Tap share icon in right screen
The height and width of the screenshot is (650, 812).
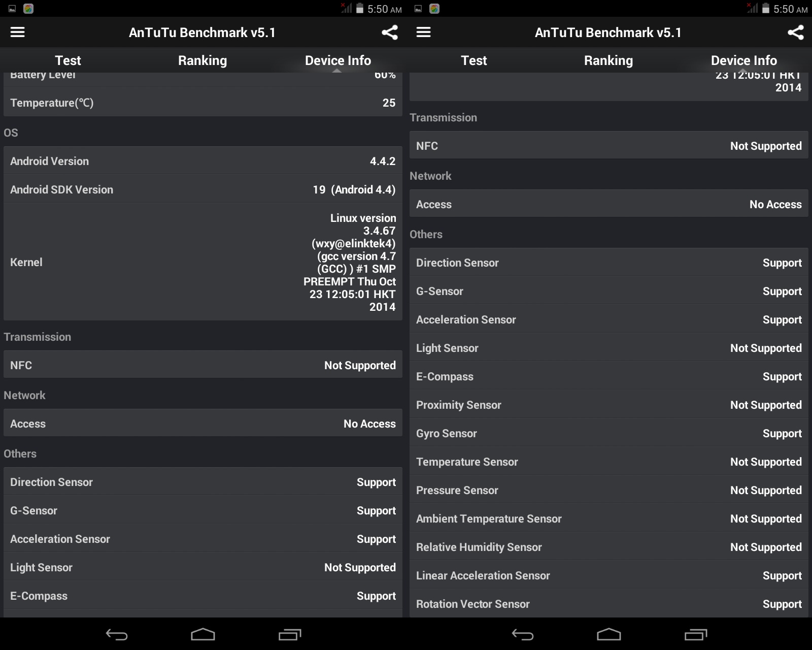pyautogui.click(x=795, y=32)
